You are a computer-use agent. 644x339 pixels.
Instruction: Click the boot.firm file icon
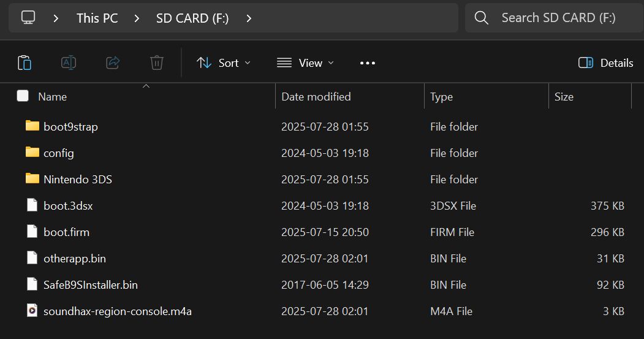tap(32, 231)
